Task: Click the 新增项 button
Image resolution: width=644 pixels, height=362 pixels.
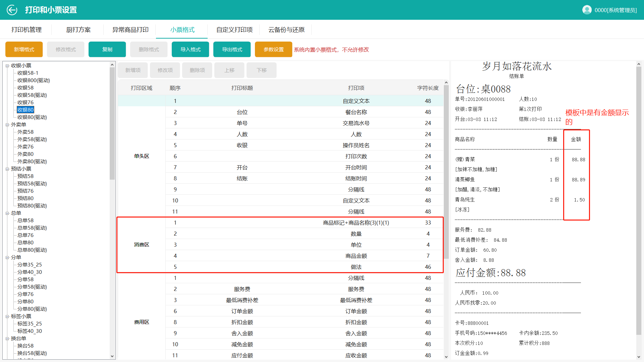Action: pos(133,70)
